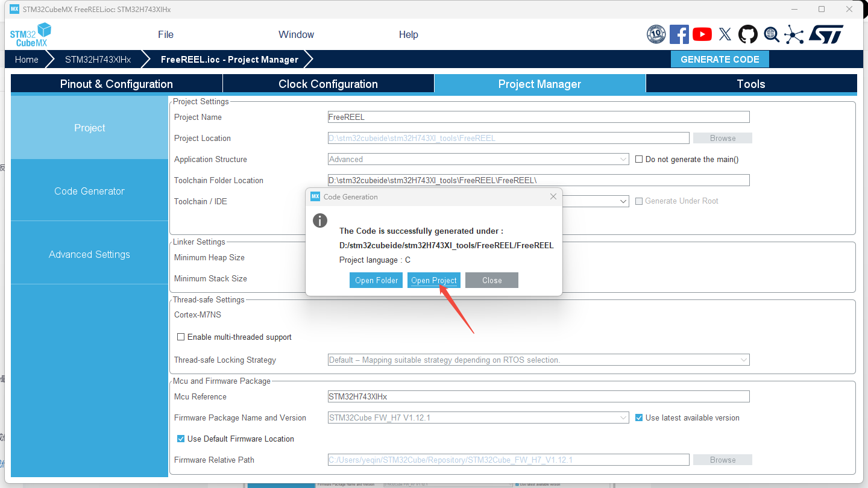Open the Firmware Package Name and Version dropdown
Image resolution: width=868 pixels, height=488 pixels.
[478, 418]
